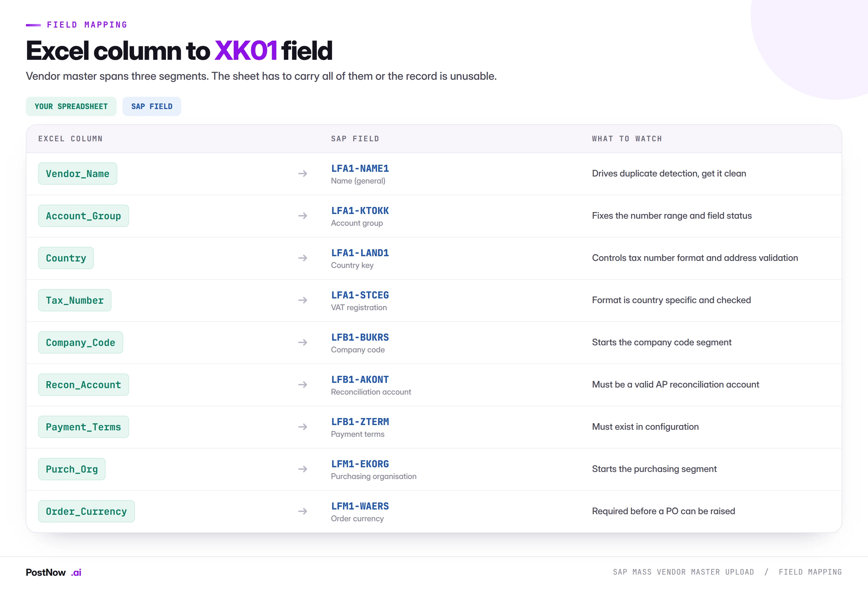The image size is (868, 591).
Task: Click the 'Reconciliation account' description
Action: 371,392
